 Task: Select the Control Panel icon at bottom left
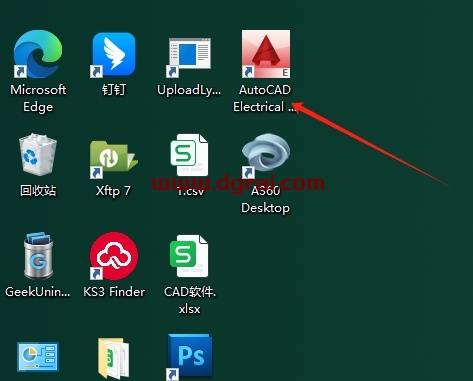pyautogui.click(x=38, y=357)
